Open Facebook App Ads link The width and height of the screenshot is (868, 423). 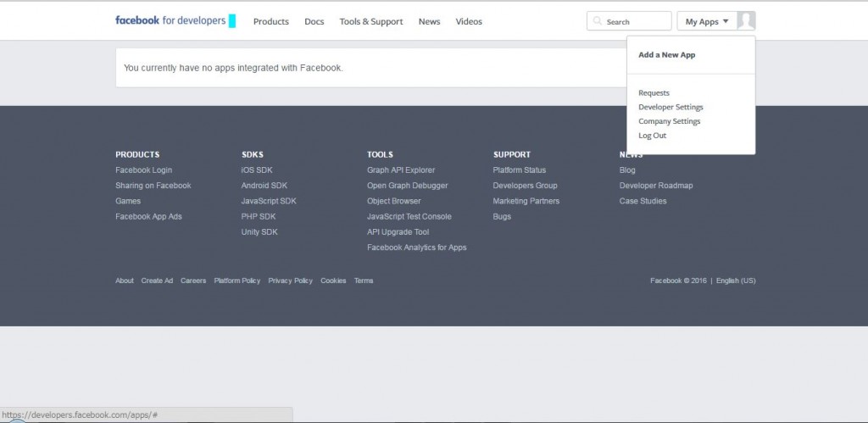tap(148, 216)
